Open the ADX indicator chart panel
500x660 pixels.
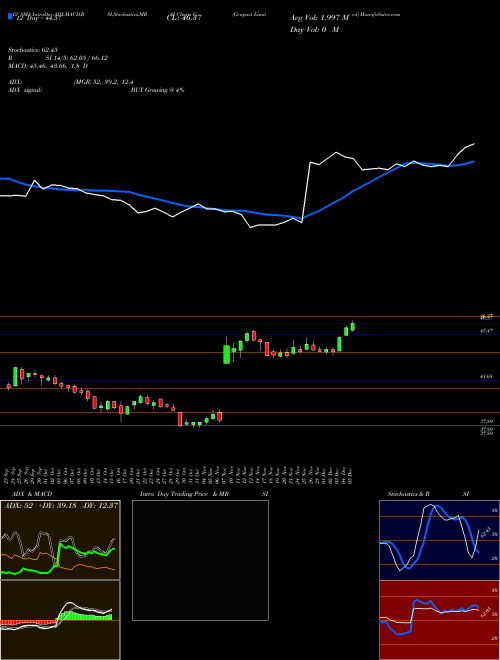click(x=60, y=540)
